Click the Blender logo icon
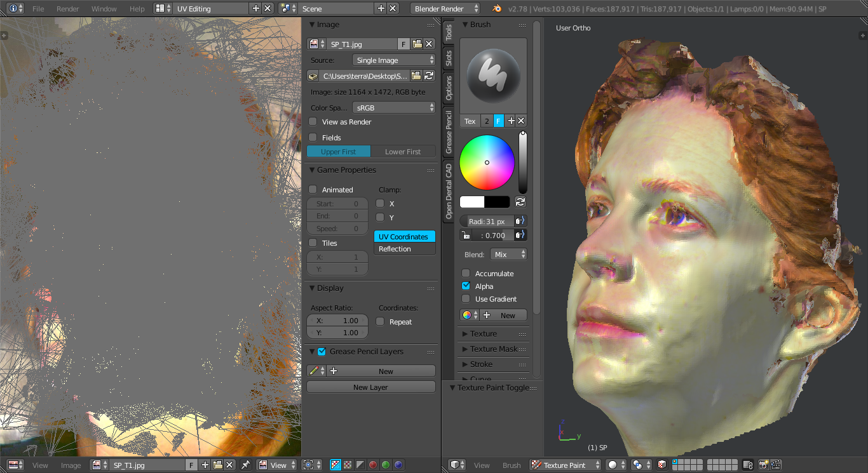868x473 pixels. coord(497,8)
